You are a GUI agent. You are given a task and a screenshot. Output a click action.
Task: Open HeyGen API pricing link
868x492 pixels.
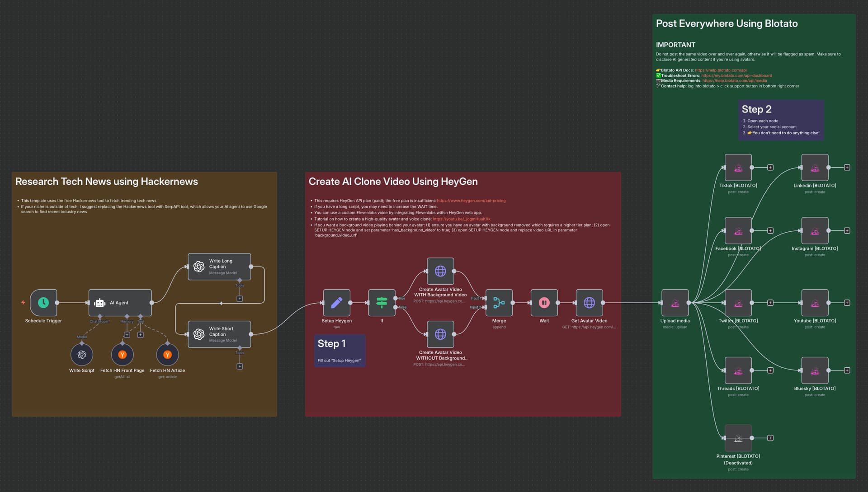tap(471, 201)
